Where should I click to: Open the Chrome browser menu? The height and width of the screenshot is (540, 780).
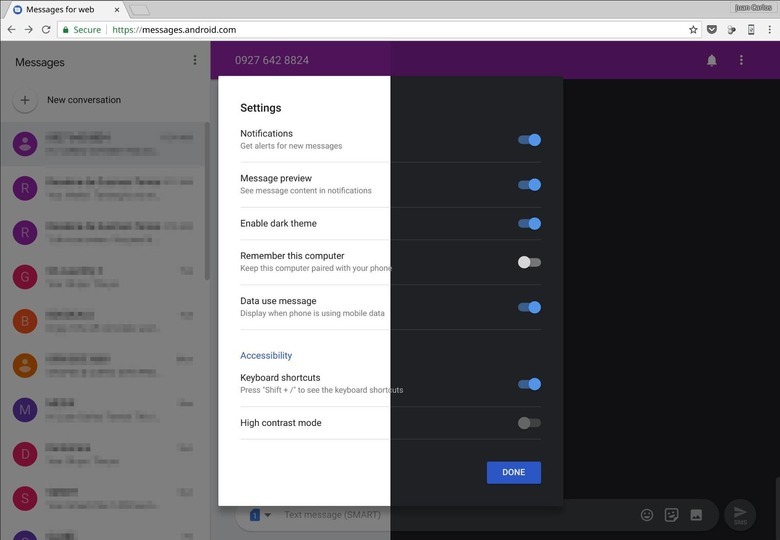pos(770,30)
